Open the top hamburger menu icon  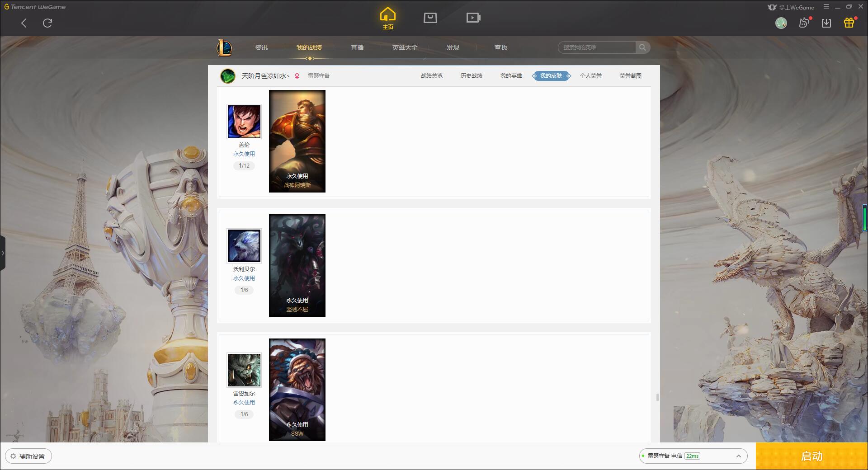click(826, 7)
